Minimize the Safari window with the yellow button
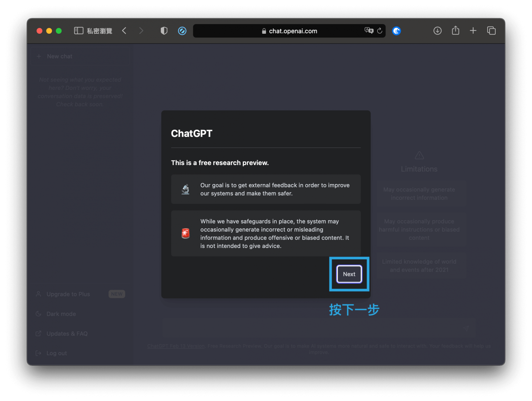Screen dimensions: 532x401 click(x=49, y=31)
